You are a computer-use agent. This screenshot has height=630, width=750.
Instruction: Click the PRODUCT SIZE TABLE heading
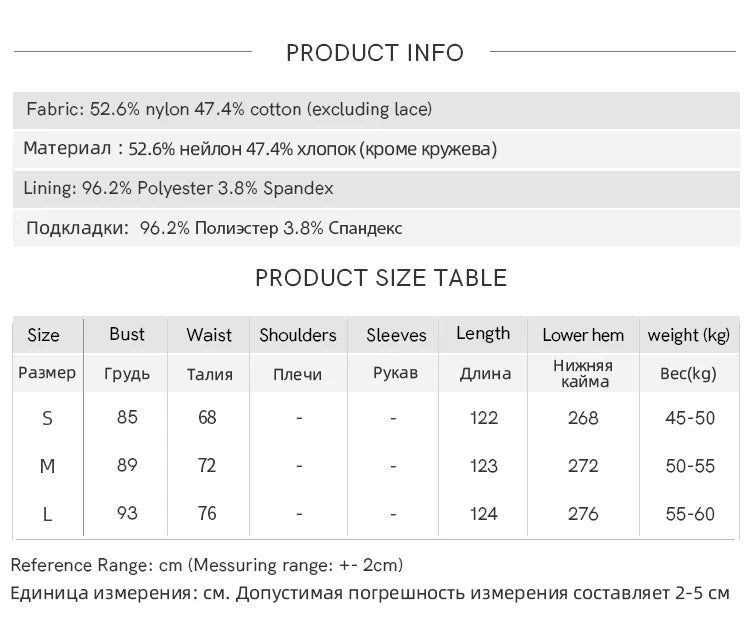click(381, 278)
